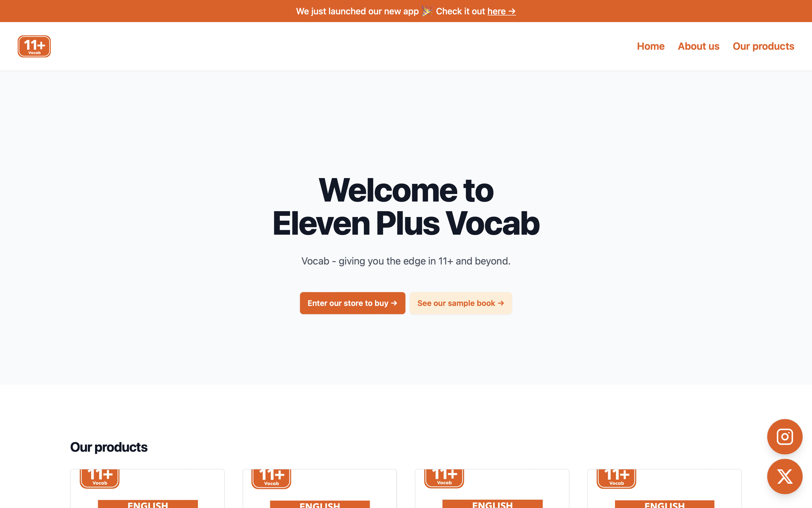
Task: Click Enter our store to buy button
Action: 352,303
